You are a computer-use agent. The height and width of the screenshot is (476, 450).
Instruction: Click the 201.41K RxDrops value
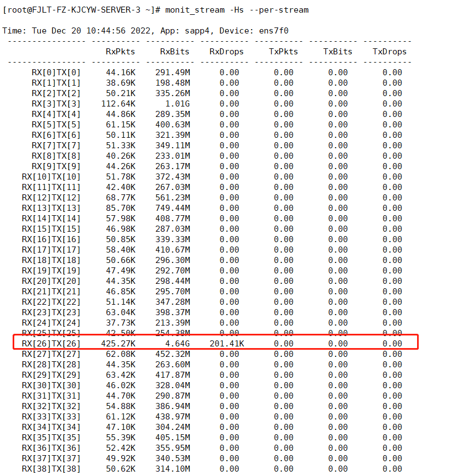coord(226,344)
